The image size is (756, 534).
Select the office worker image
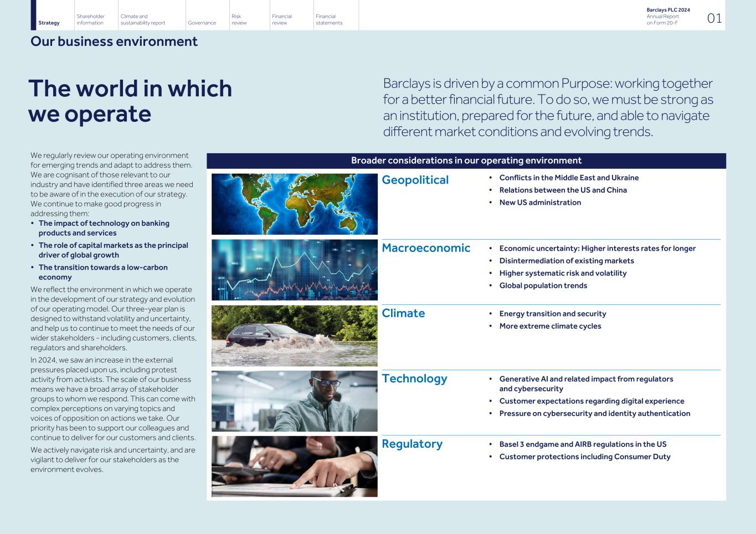pos(294,401)
